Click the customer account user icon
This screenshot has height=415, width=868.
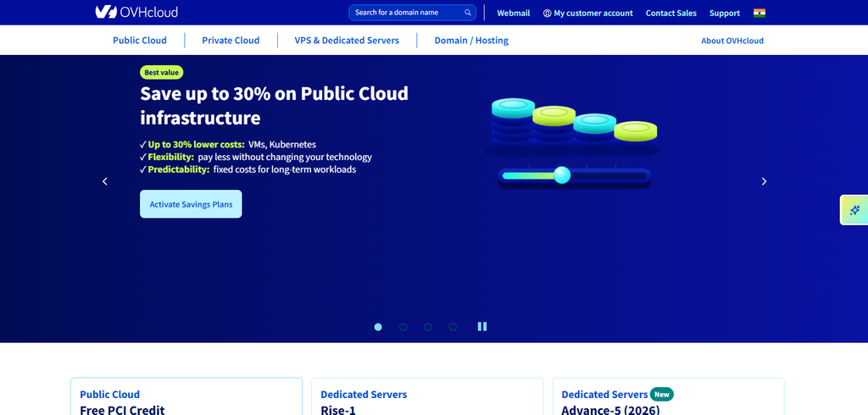pyautogui.click(x=547, y=14)
